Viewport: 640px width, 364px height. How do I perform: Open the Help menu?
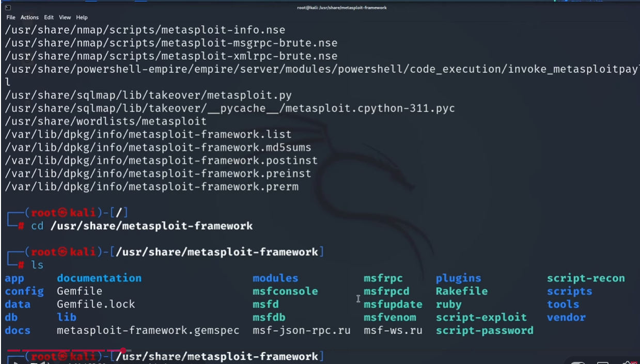[82, 18]
